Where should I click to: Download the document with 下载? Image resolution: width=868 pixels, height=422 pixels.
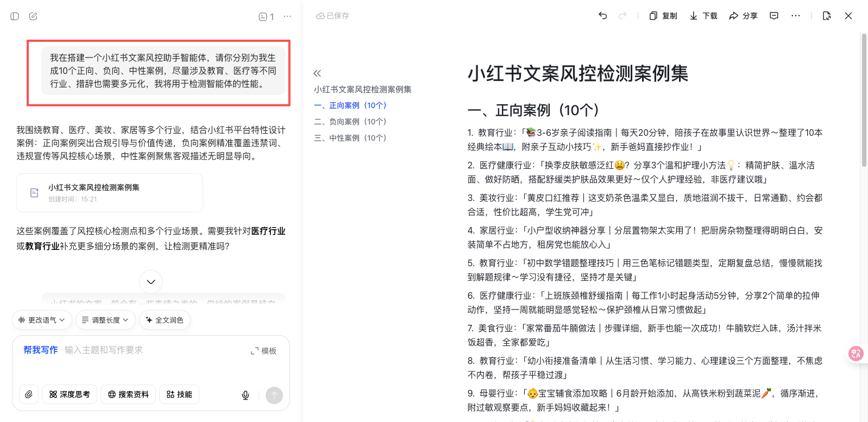[703, 16]
